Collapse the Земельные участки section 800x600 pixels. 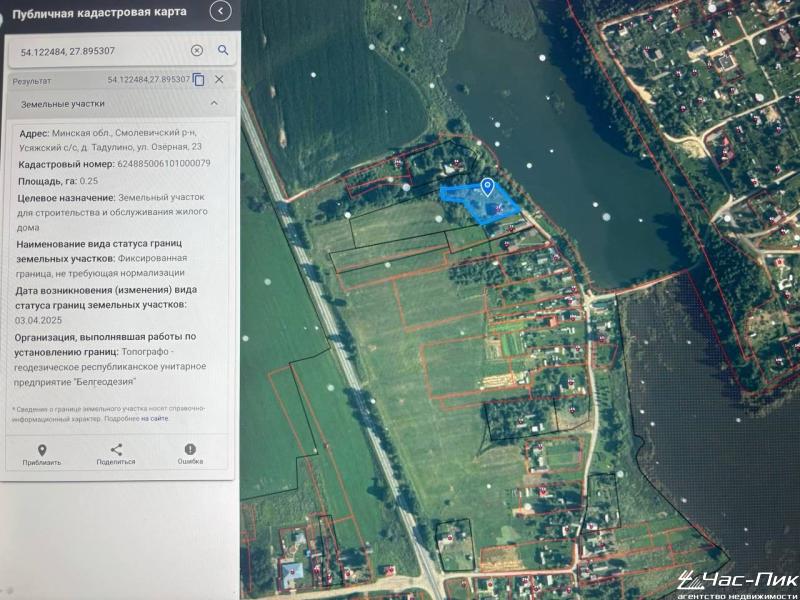coord(214,103)
